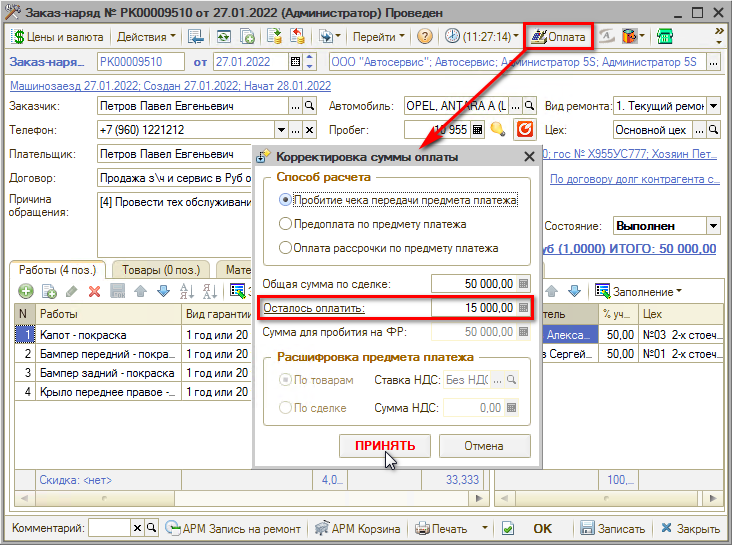Image resolution: width=732 pixels, height=545 pixels.
Task: Click the red delete row icon
Action: pyautogui.click(x=95, y=291)
